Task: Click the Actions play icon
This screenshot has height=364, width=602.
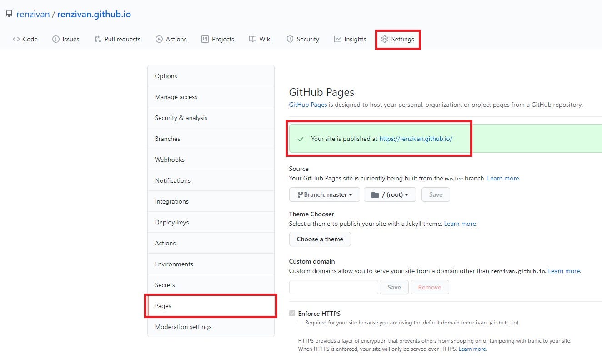Action: [x=159, y=39]
